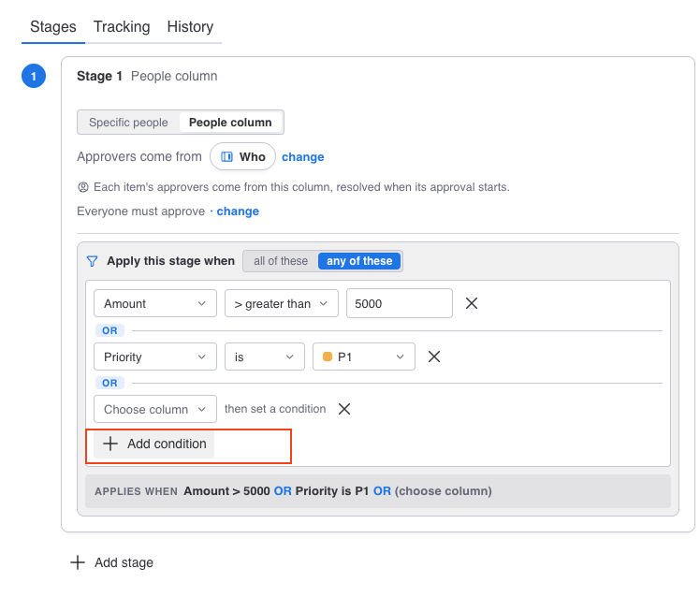Open the Amount column dropdown
Screen dimensions: 700x597
pos(155,303)
